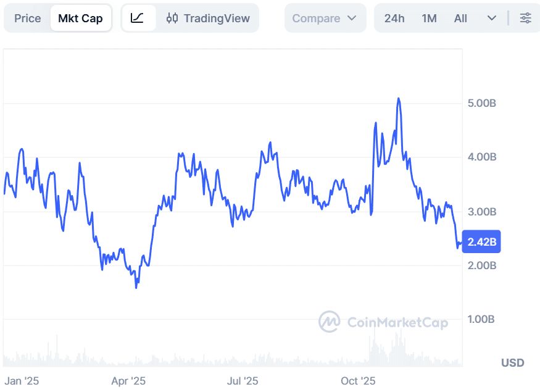Click the TradingView candlestick icon
Screen dimensions: 540x392
[173, 19]
